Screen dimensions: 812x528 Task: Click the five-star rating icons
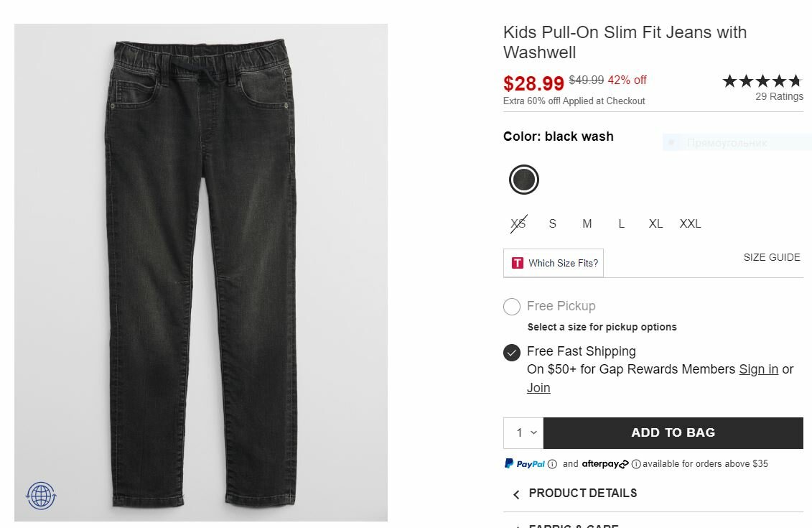click(762, 81)
